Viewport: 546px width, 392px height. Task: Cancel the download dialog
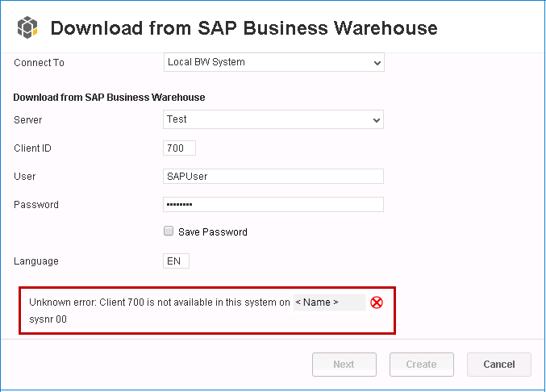point(499,364)
